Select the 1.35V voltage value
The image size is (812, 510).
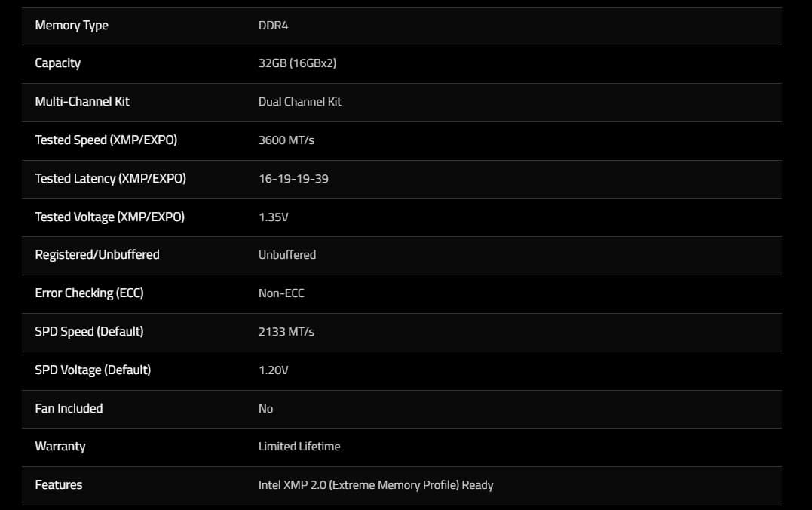point(273,217)
